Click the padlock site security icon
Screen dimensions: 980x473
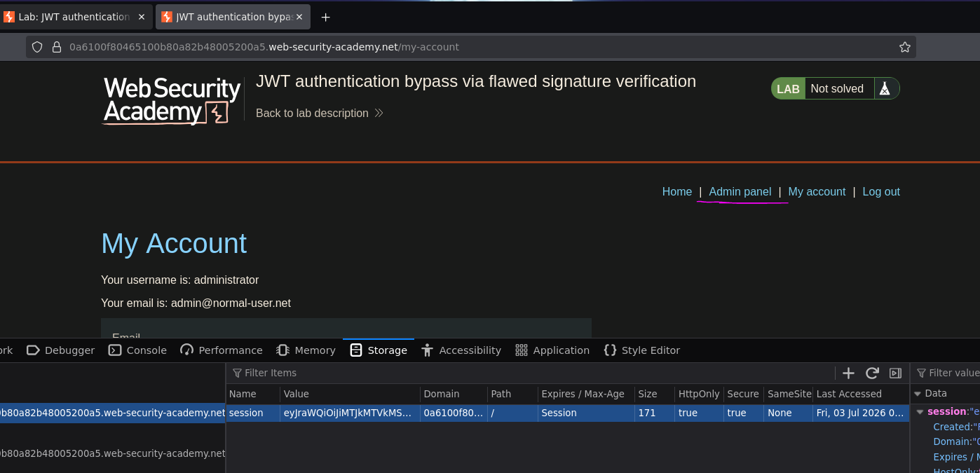point(57,47)
